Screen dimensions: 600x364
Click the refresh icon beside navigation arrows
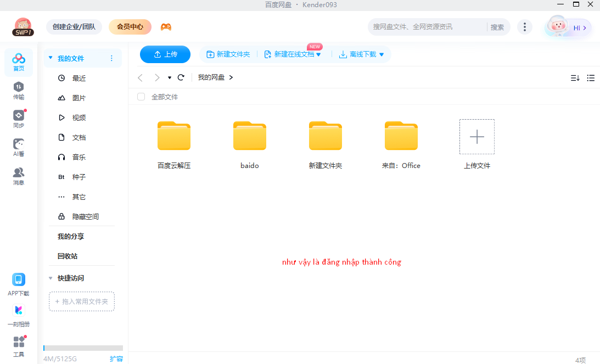(181, 77)
